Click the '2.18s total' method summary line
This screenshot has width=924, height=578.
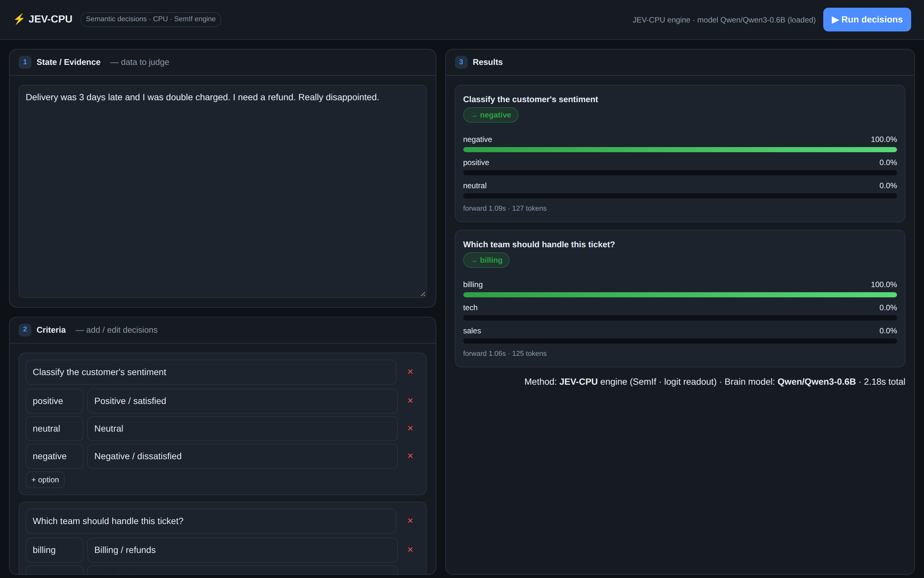[x=714, y=382]
